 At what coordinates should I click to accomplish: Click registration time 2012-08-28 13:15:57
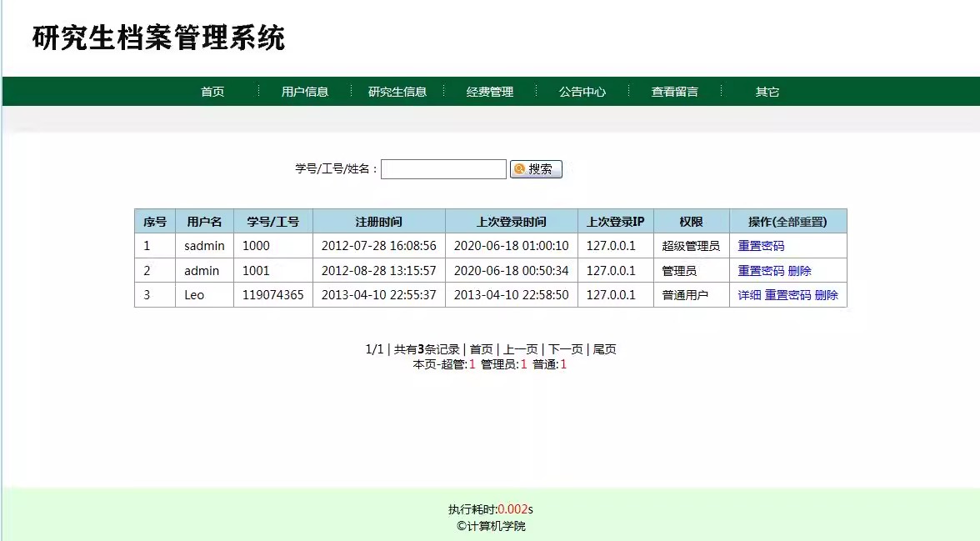point(378,271)
